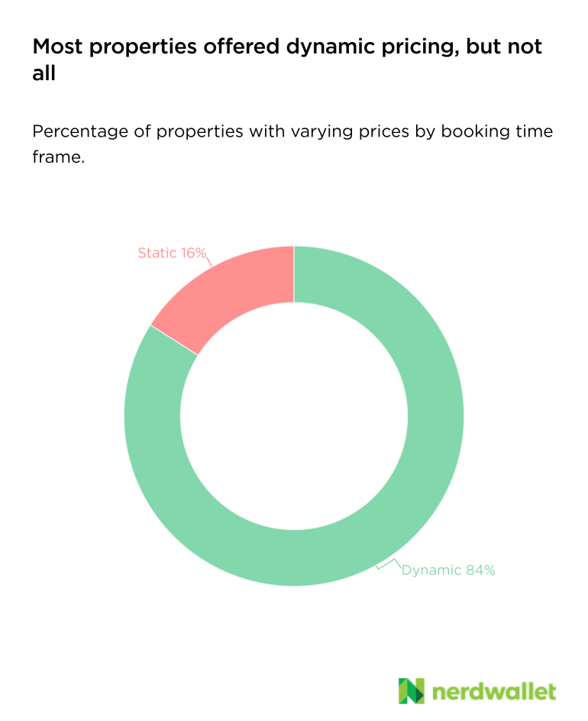Click the word Static in the pink label
This screenshot has height=721, width=588.
[x=157, y=253]
